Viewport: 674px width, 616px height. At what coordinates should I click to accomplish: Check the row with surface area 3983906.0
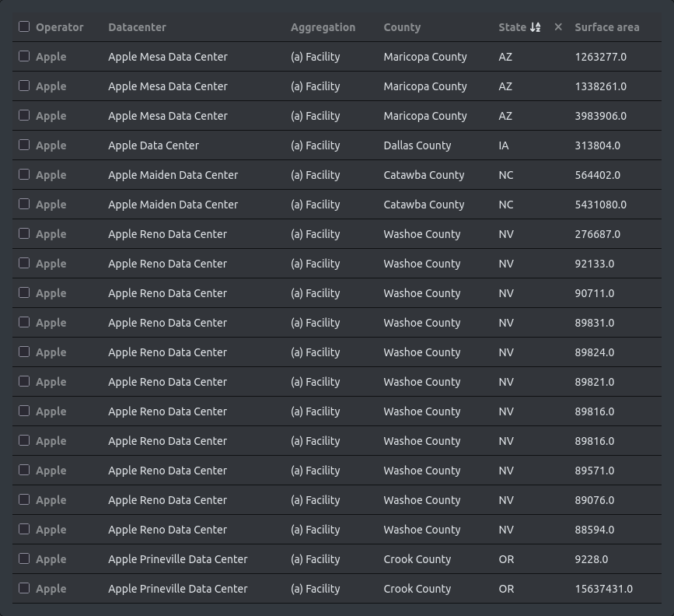(24, 115)
